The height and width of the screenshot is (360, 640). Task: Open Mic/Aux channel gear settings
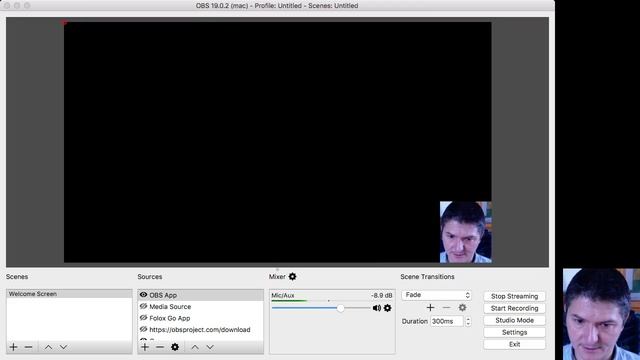point(387,308)
